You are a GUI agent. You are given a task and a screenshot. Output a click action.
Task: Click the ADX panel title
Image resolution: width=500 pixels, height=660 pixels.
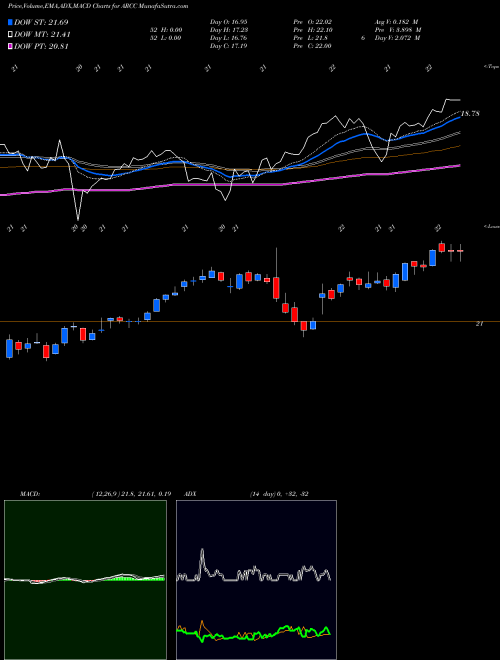point(190,494)
